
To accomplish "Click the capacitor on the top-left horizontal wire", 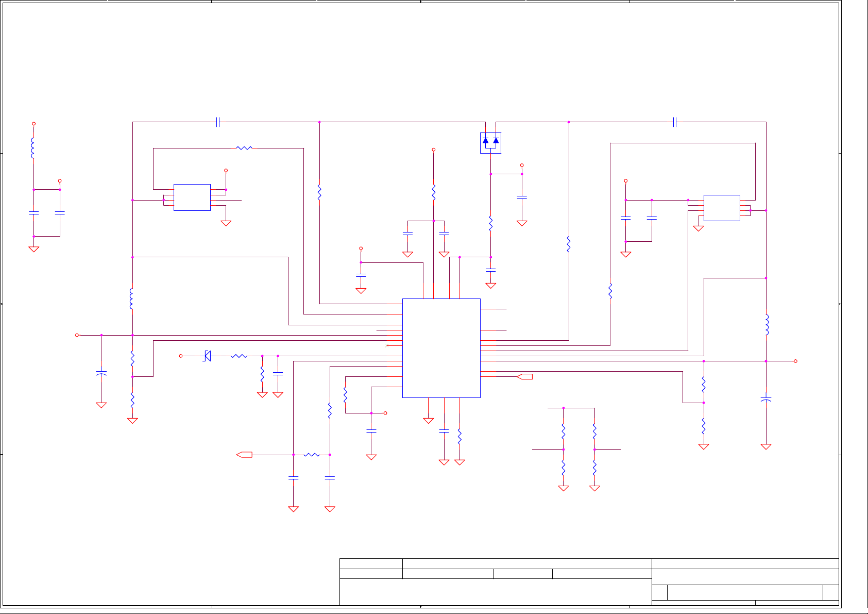I will (x=218, y=122).
